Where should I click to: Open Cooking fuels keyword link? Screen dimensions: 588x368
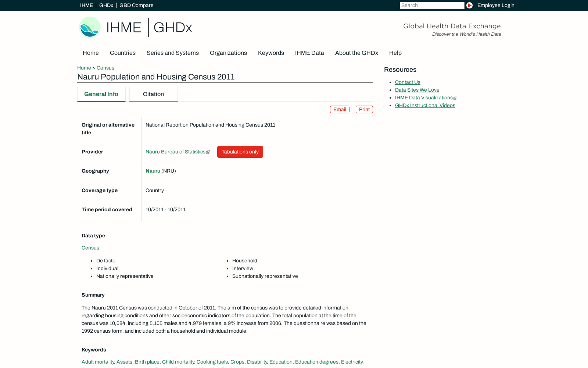(x=212, y=362)
